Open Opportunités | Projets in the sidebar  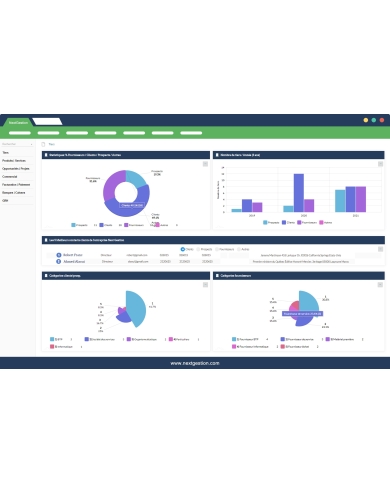[x=16, y=169]
